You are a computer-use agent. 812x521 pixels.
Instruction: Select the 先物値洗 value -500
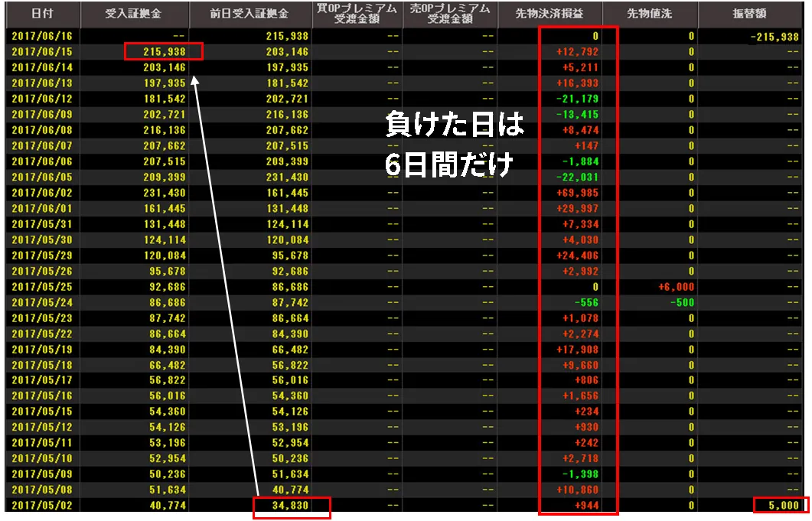(682, 302)
